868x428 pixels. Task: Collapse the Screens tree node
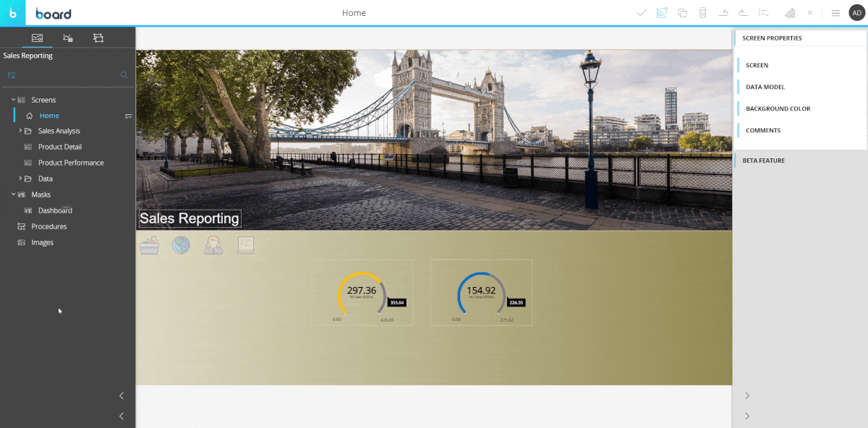[13, 100]
